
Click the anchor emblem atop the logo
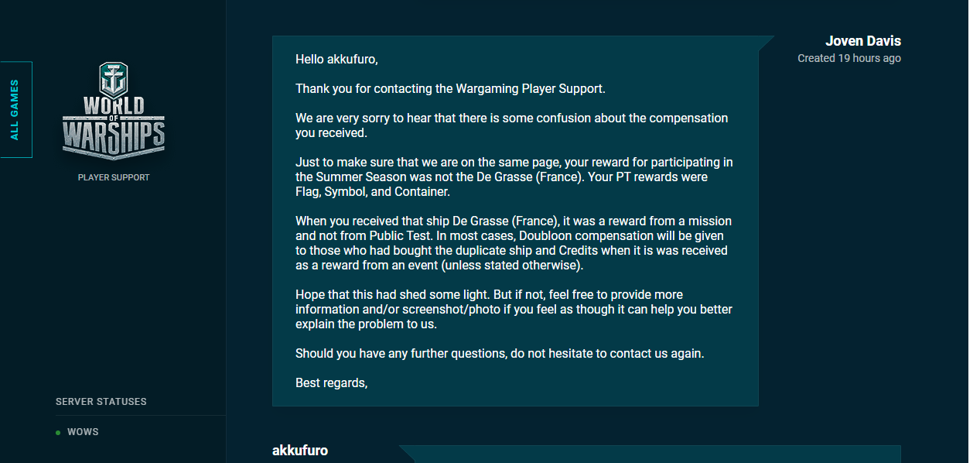pyautogui.click(x=114, y=79)
